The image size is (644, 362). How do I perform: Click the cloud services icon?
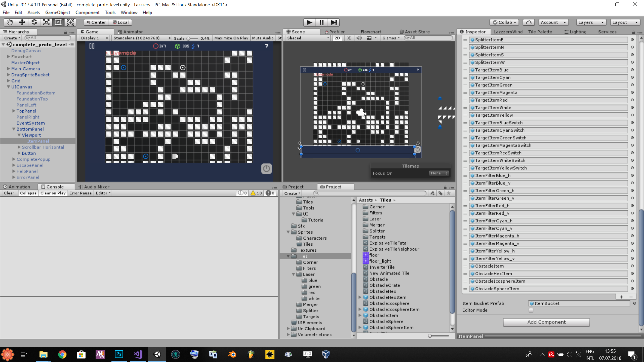(x=529, y=22)
